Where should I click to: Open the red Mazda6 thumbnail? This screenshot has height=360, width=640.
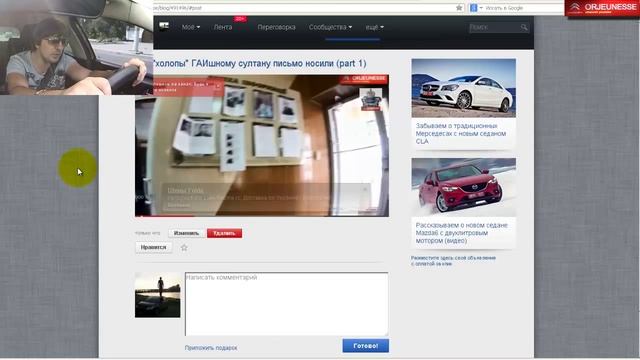pyautogui.click(x=464, y=187)
